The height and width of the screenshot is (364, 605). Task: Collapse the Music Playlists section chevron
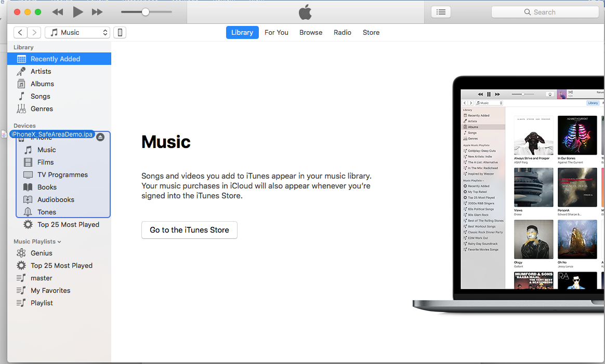tap(59, 242)
